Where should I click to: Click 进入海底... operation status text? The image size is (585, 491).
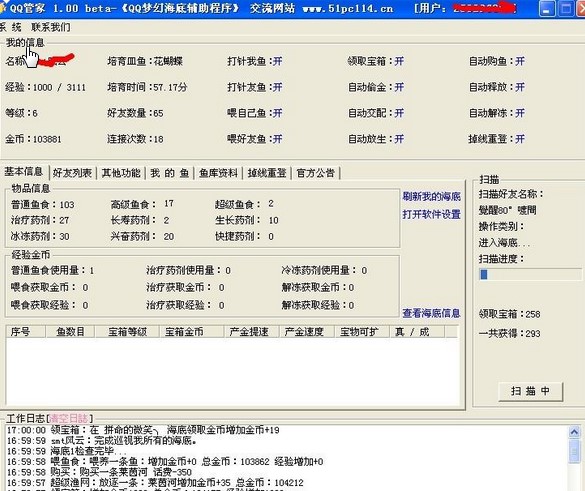point(504,243)
